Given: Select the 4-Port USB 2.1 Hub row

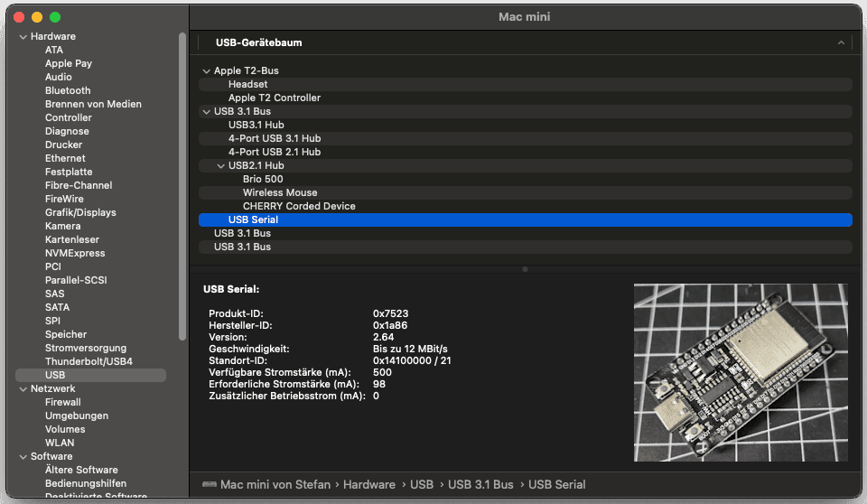Looking at the screenshot, I should 526,152.
